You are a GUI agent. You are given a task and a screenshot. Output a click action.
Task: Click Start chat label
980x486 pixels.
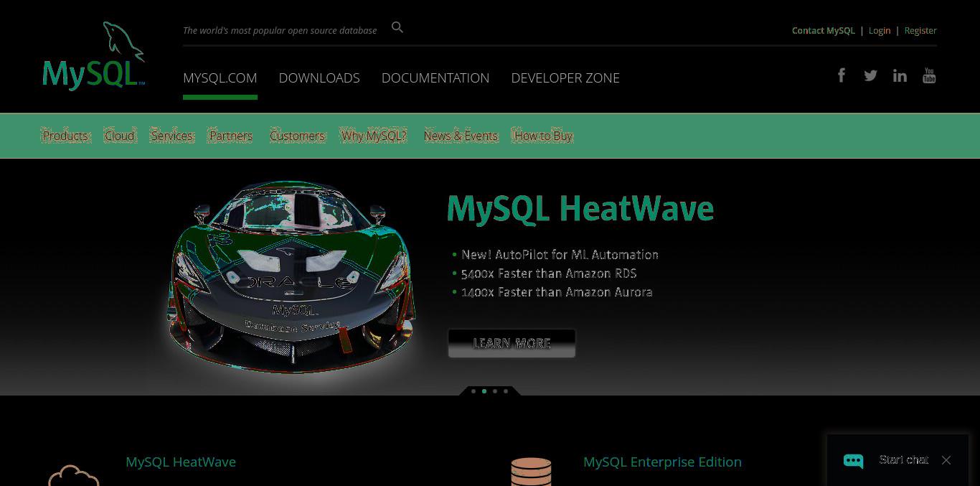pos(904,459)
